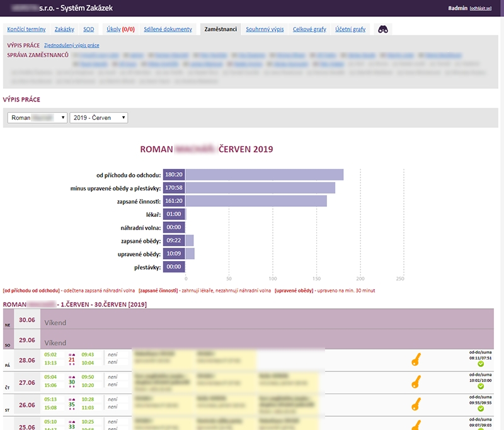
Task: Click arrival time 05:04 on 27.06
Action: click(50, 377)
